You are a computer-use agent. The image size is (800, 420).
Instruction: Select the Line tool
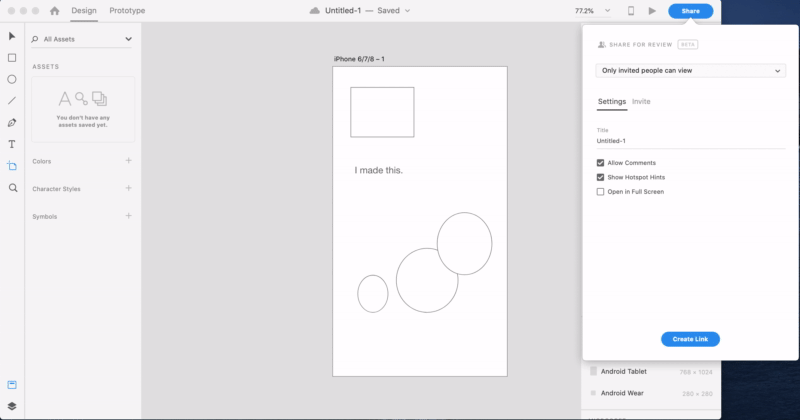point(12,101)
